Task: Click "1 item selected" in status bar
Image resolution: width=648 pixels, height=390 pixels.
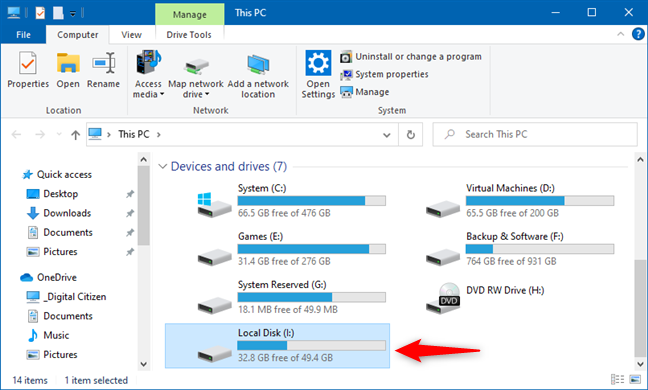Action: point(96,380)
